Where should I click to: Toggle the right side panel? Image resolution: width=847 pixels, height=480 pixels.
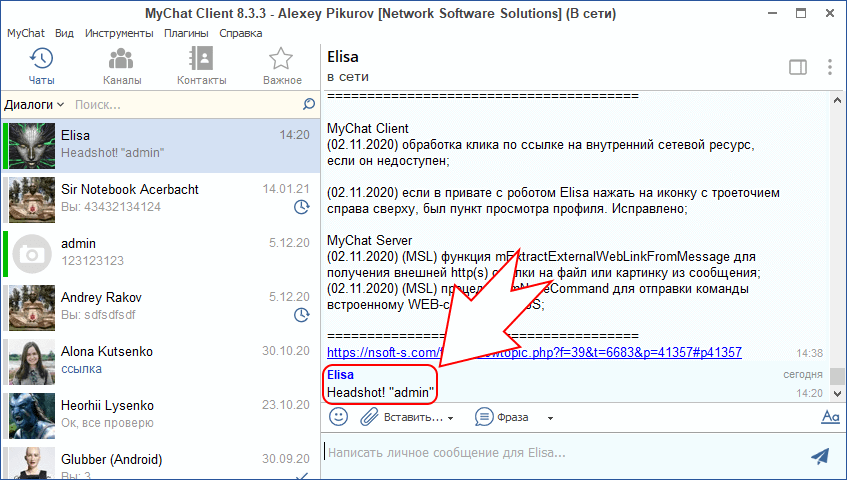(797, 67)
